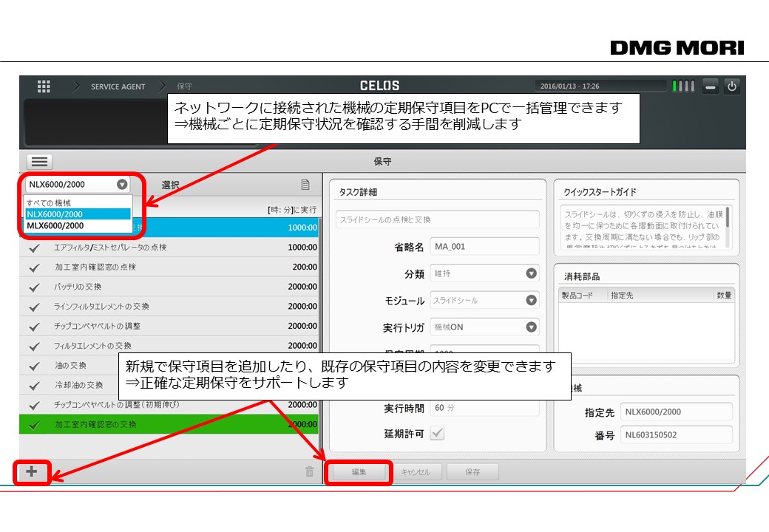Click check mark beside ラインフィルタエレメントの交換
769x532 pixels.
(x=34, y=307)
